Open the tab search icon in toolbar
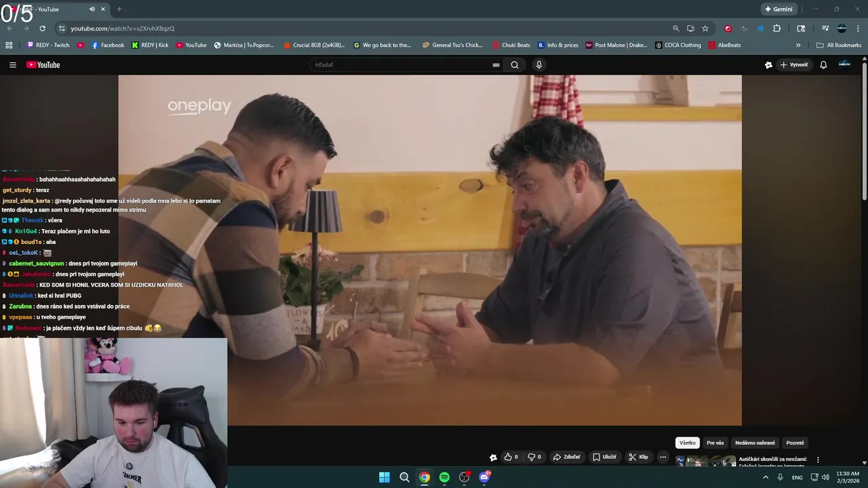This screenshot has width=868, height=488. coord(801,28)
